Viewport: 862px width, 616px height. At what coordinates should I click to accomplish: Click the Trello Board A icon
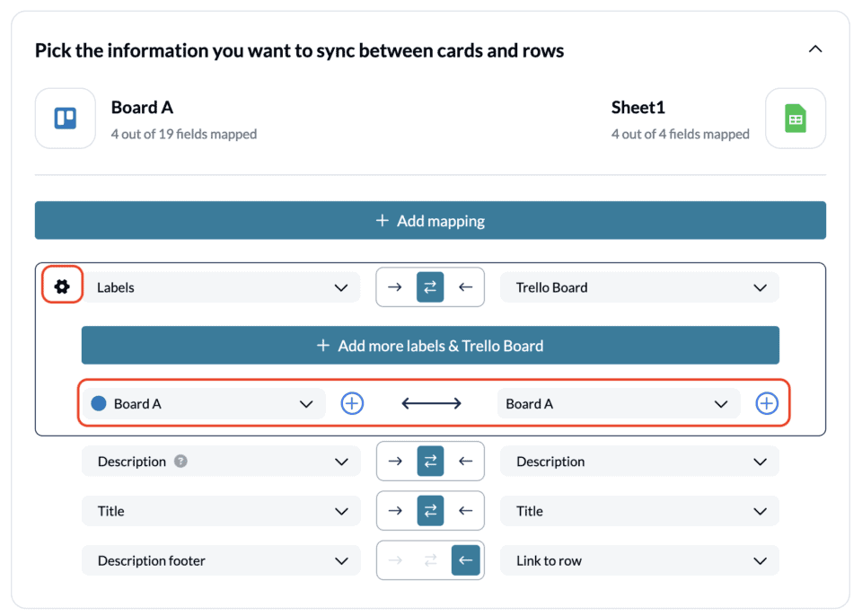[x=66, y=119]
